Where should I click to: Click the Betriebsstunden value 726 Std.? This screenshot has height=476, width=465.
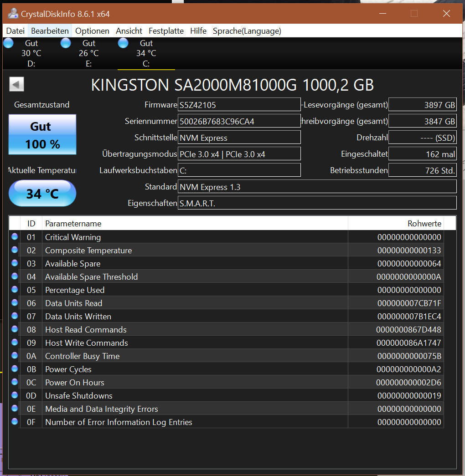tap(423, 170)
